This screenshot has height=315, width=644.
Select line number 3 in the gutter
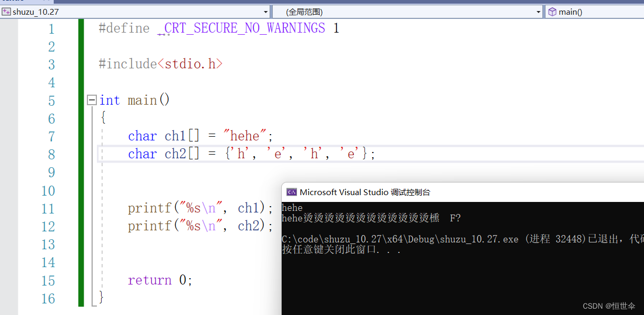[x=51, y=65]
